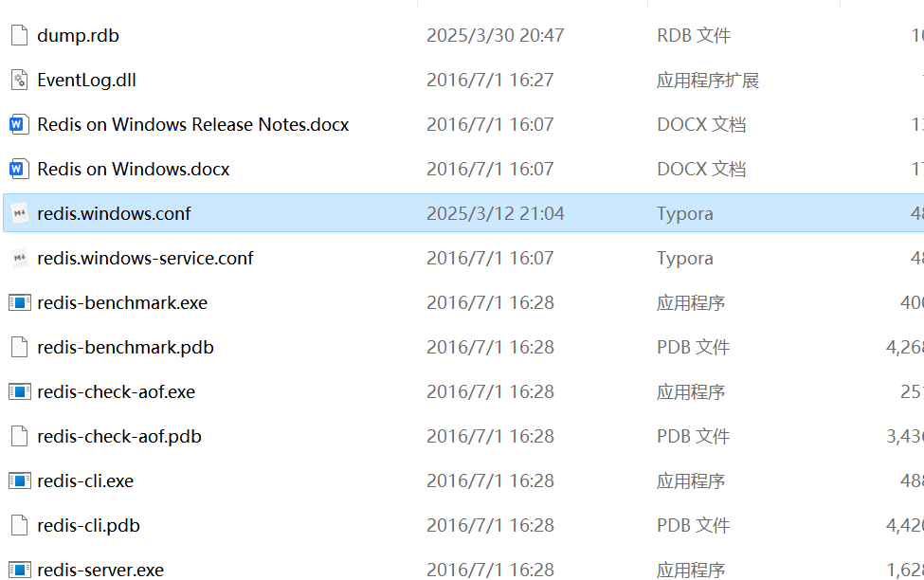This screenshot has height=580, width=924.
Task: Click the 应用程序扩展 type cell
Action: (708, 81)
